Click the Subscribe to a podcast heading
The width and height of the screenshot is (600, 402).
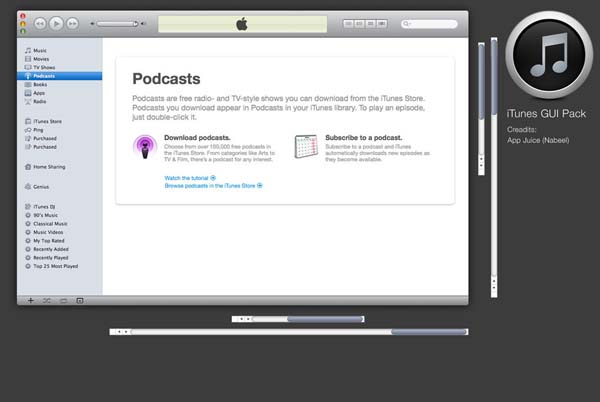click(364, 138)
